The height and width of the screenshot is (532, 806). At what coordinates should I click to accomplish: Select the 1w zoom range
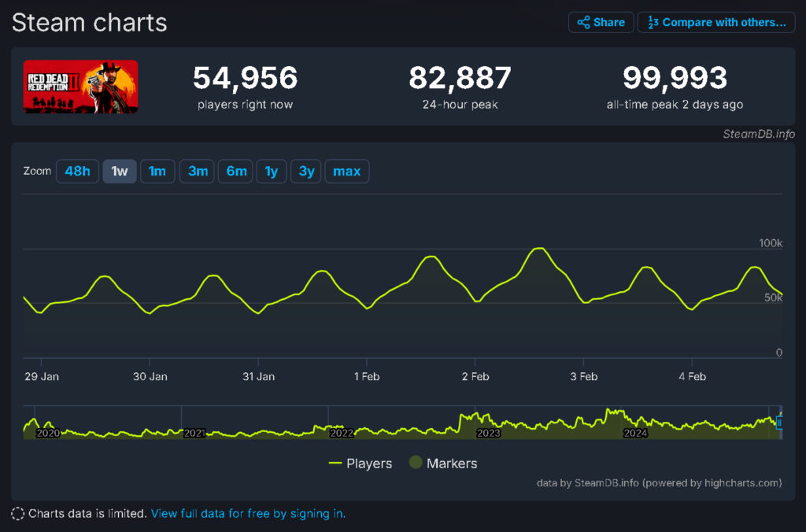[x=120, y=171]
